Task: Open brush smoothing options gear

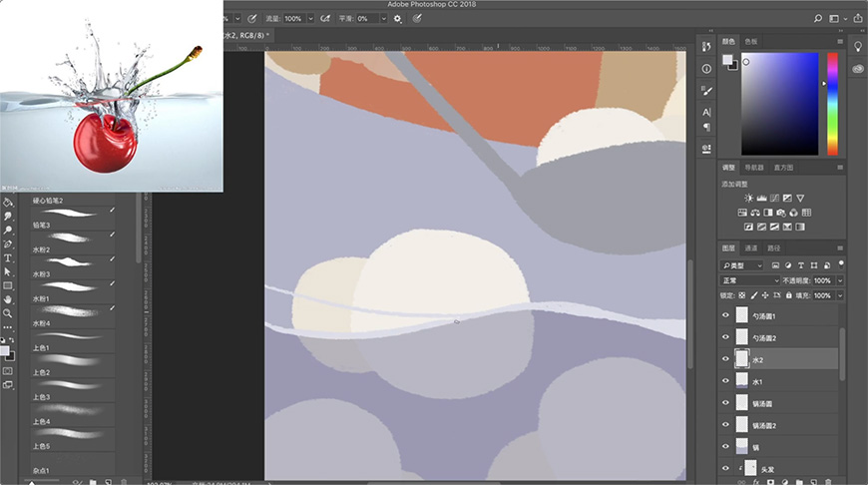Action: point(397,18)
